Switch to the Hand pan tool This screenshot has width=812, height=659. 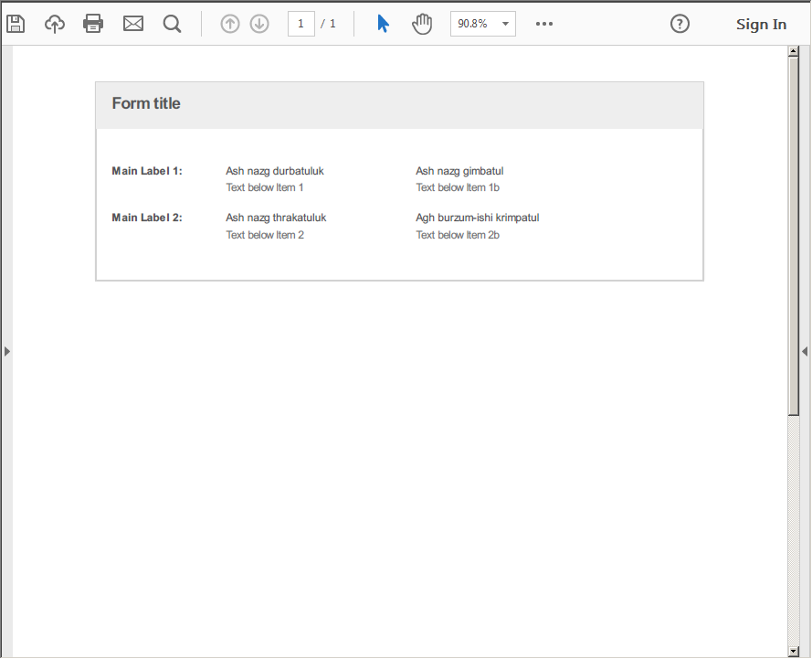421,24
